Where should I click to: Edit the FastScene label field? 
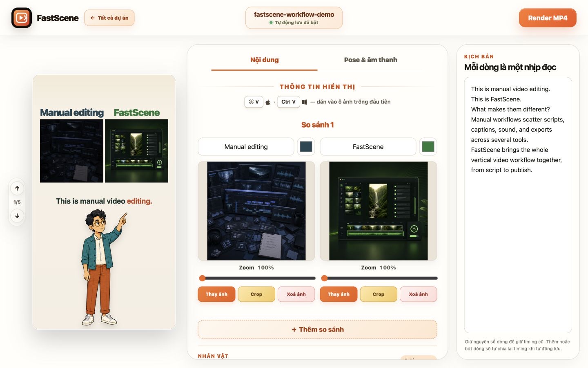pyautogui.click(x=368, y=147)
